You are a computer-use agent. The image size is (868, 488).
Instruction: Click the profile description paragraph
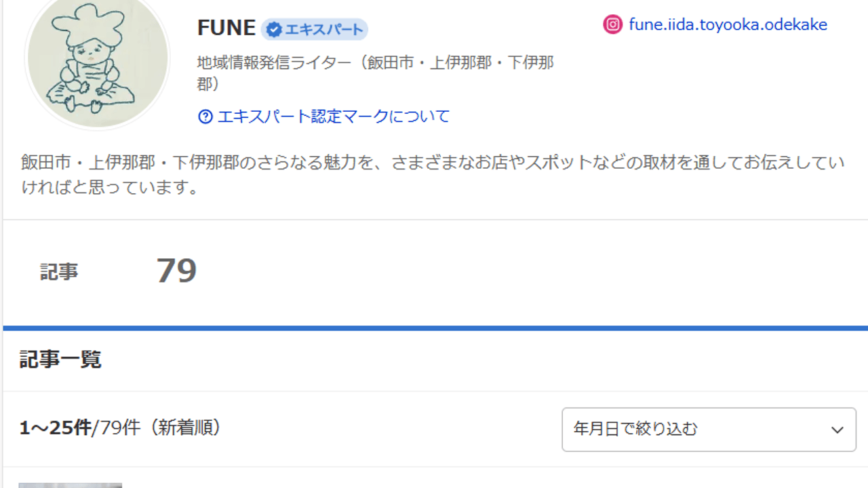click(432, 175)
